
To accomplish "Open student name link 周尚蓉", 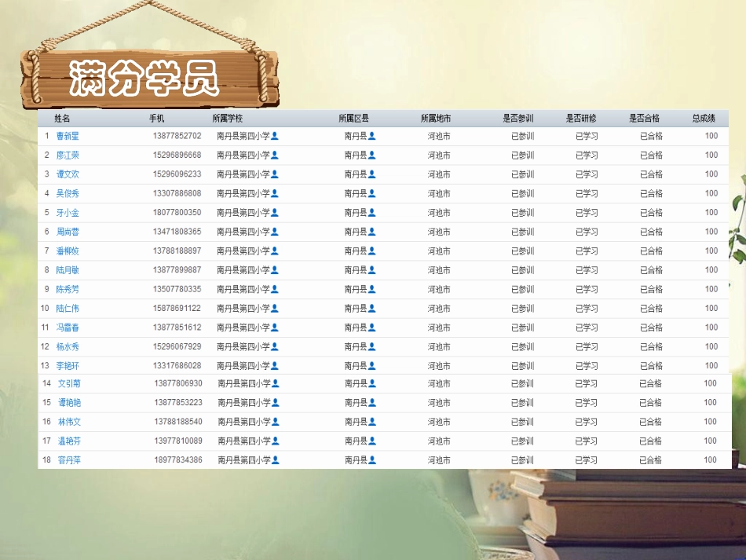I will (x=68, y=232).
